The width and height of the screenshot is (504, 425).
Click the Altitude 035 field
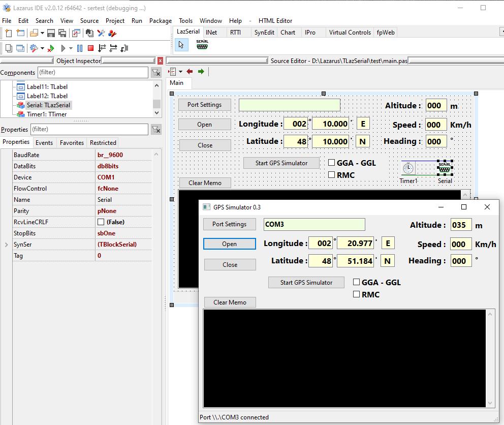point(461,225)
